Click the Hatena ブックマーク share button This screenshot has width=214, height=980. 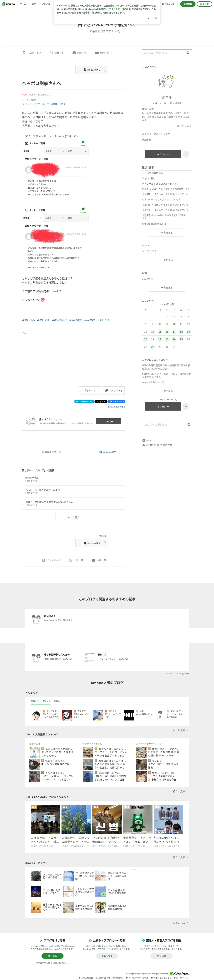click(84, 401)
